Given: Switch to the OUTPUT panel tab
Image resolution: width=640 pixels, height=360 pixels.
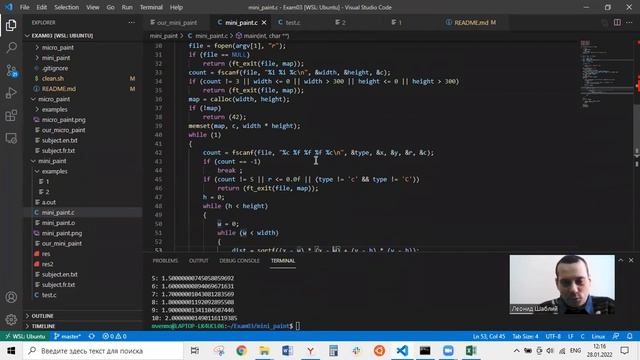Looking at the screenshot, I should coord(198,260).
